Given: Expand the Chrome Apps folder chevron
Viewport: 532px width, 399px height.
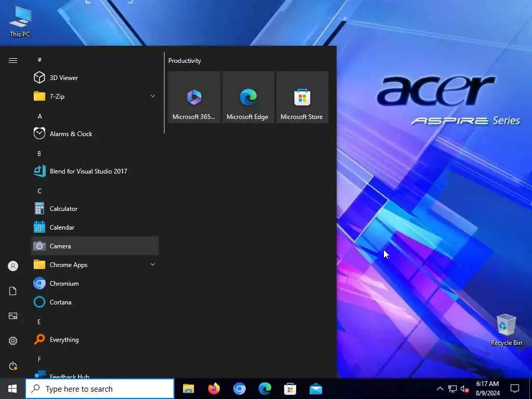Looking at the screenshot, I should click(x=153, y=264).
